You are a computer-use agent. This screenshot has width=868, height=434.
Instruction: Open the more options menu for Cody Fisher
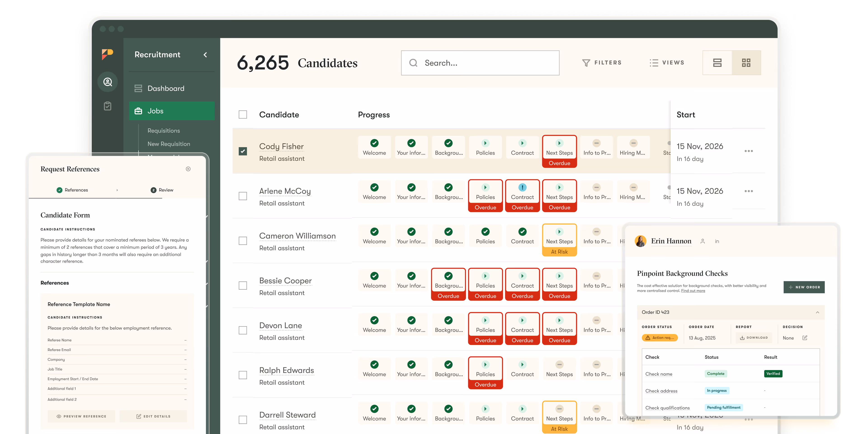(x=748, y=151)
